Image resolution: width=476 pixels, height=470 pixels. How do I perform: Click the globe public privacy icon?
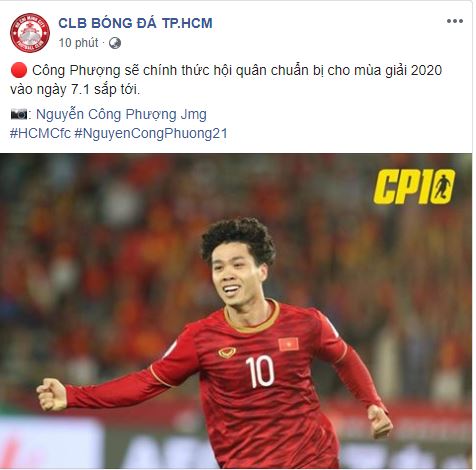[x=115, y=43]
